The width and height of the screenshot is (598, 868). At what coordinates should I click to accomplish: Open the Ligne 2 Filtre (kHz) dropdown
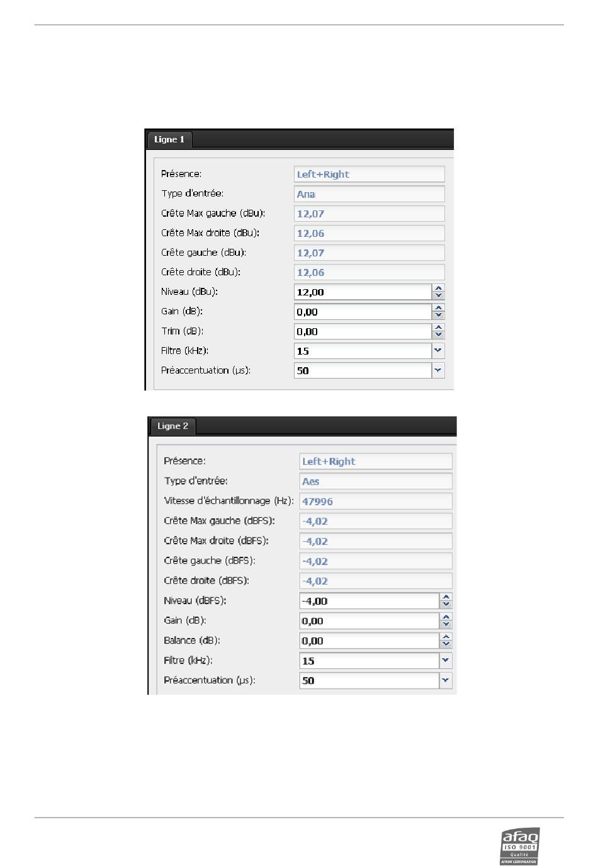click(446, 661)
